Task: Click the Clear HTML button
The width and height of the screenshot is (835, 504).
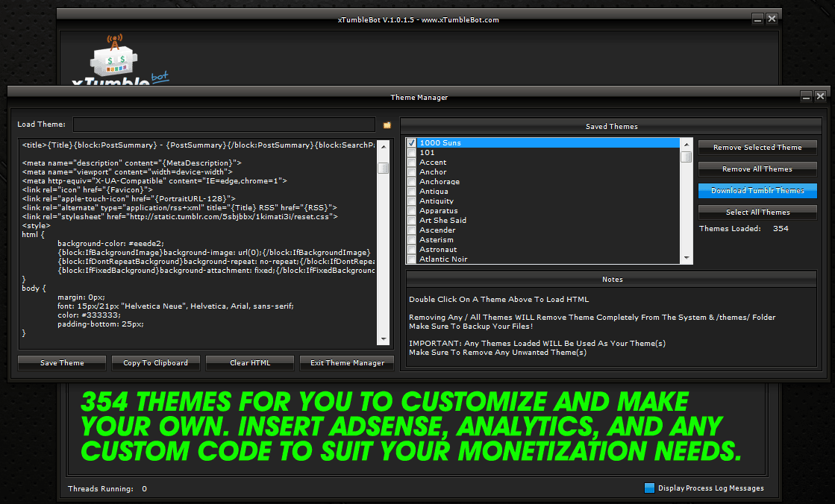Action: point(250,363)
